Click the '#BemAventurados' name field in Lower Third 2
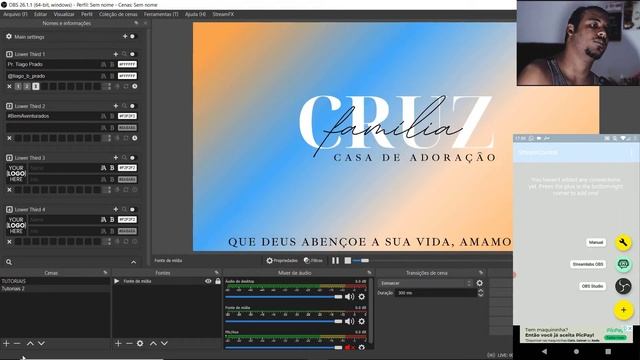640x360 pixels. click(52, 116)
